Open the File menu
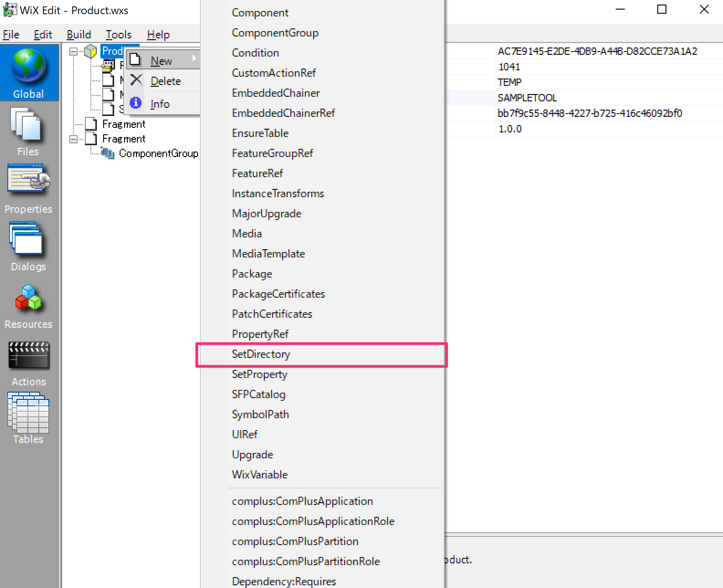The width and height of the screenshot is (723, 588). click(x=11, y=35)
